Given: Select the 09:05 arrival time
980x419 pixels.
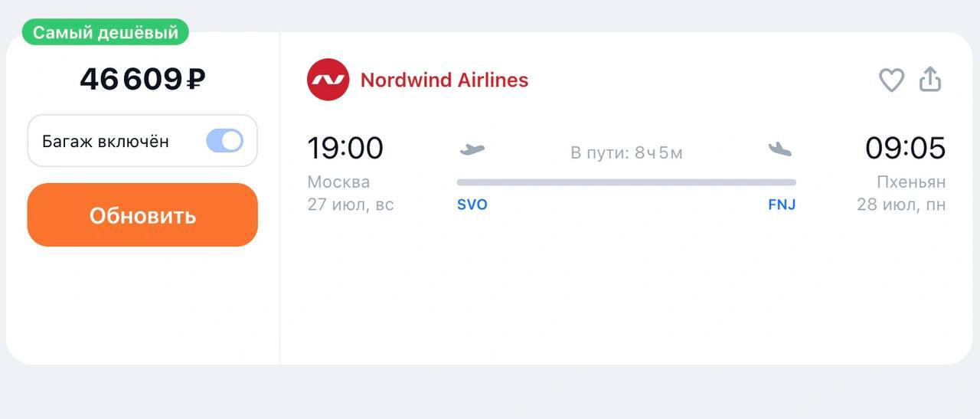Looking at the screenshot, I should (x=906, y=148).
